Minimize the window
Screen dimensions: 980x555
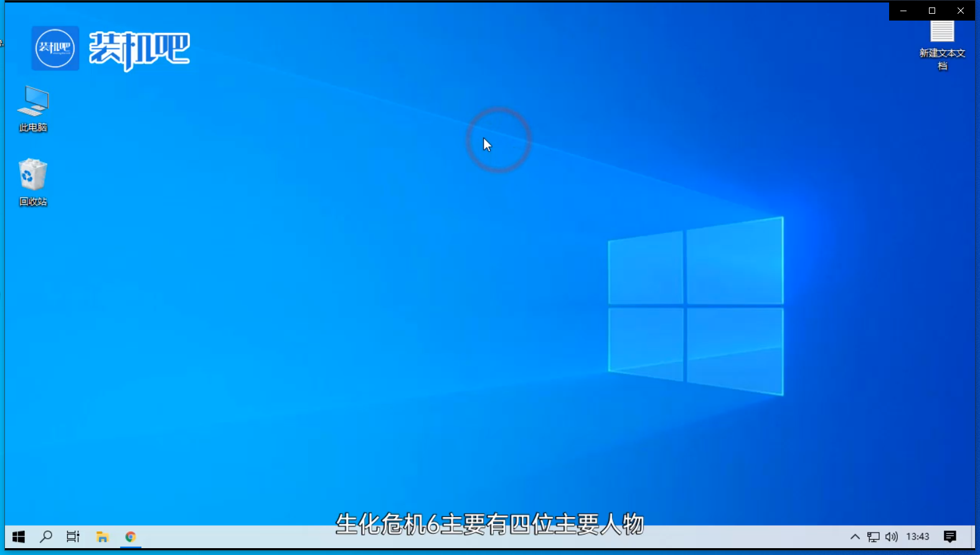point(903,11)
